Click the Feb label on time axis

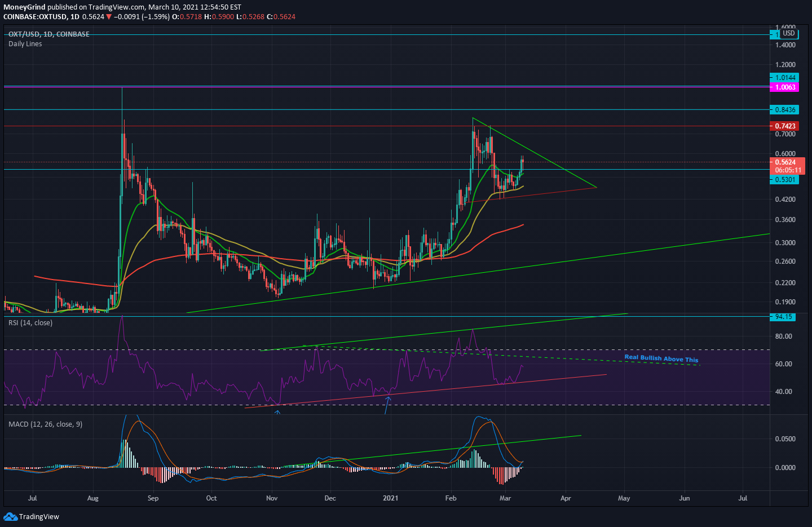click(x=451, y=498)
